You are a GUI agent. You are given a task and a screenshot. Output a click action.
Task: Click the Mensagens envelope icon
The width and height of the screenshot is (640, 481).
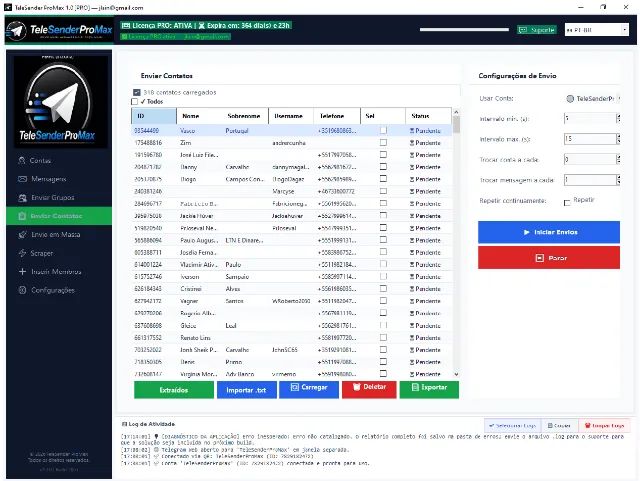(22, 179)
